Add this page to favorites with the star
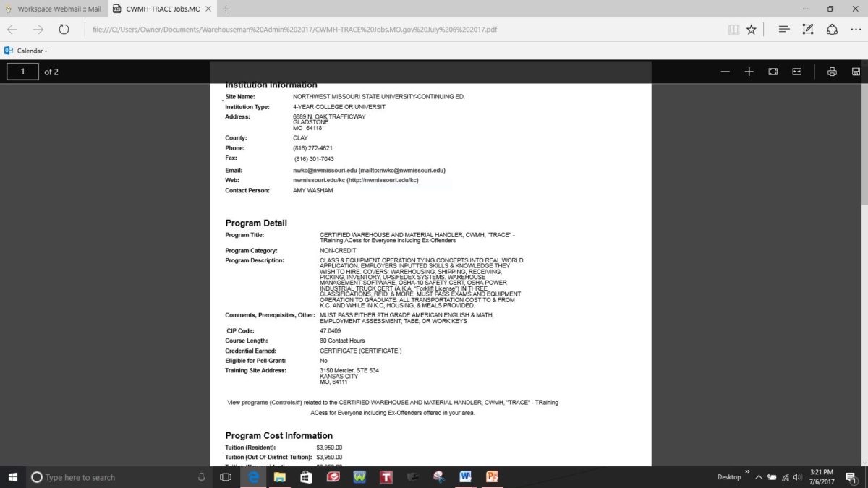Screen dimensions: 868x488 pos(752,30)
